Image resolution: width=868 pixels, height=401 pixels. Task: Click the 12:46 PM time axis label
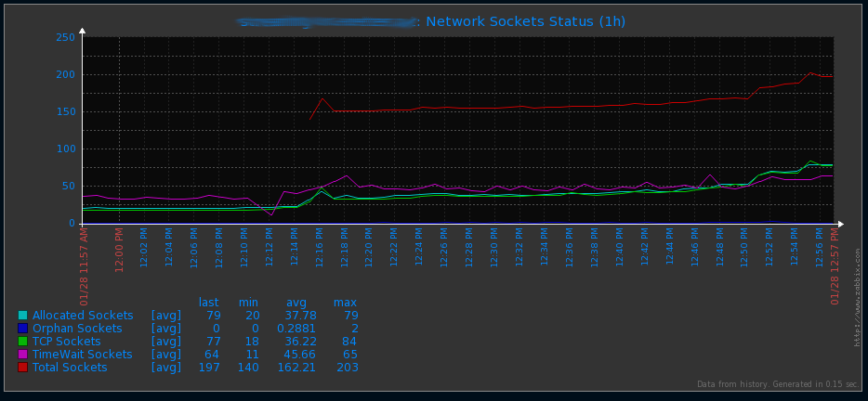(x=694, y=249)
